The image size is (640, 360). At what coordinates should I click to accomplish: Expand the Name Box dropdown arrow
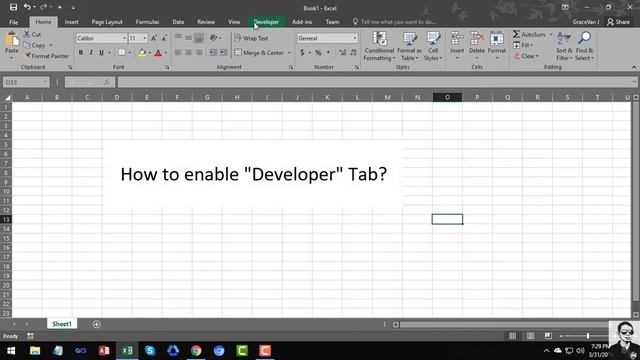[x=45, y=82]
